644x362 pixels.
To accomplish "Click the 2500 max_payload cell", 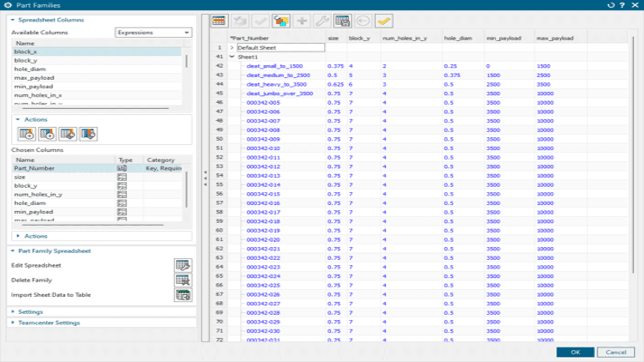I will pos(561,75).
